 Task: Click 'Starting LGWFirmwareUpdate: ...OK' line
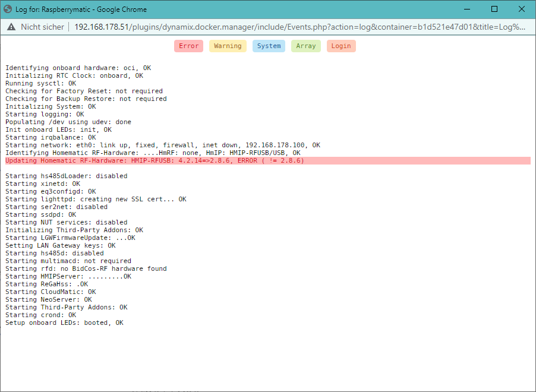(71, 238)
